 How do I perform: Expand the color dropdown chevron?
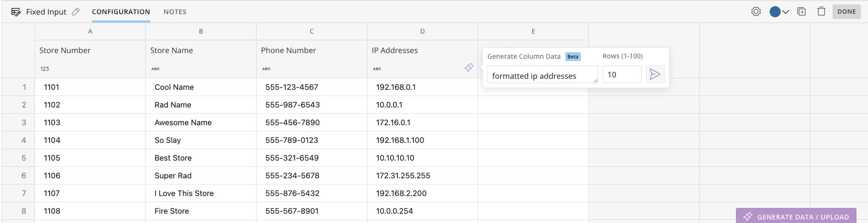(x=786, y=12)
